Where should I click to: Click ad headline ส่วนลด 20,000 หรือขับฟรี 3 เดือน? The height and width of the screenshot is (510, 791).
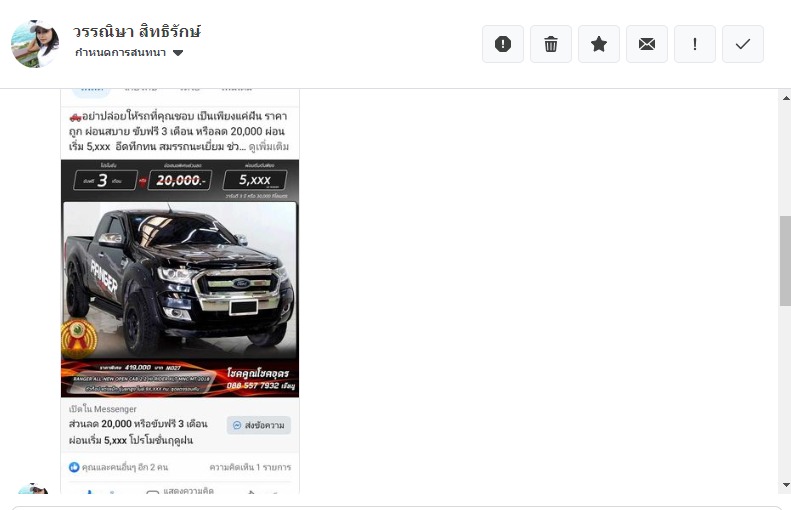tap(138, 424)
